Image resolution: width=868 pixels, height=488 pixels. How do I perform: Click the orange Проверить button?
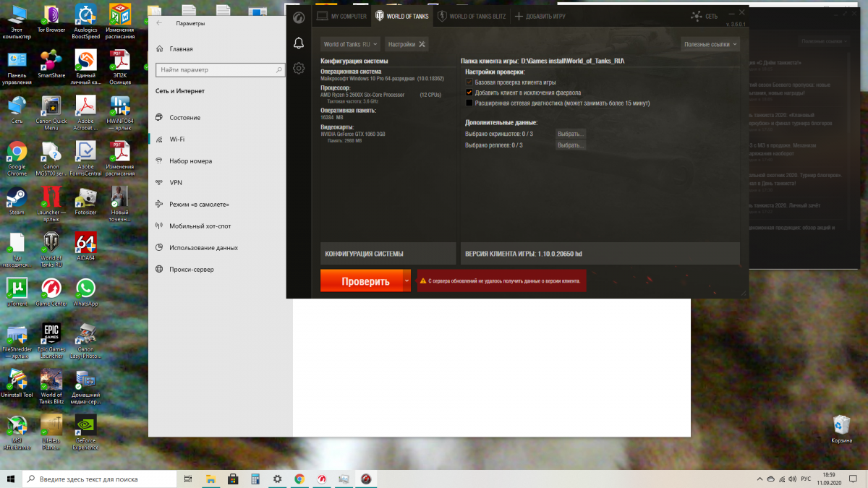pyautogui.click(x=362, y=281)
